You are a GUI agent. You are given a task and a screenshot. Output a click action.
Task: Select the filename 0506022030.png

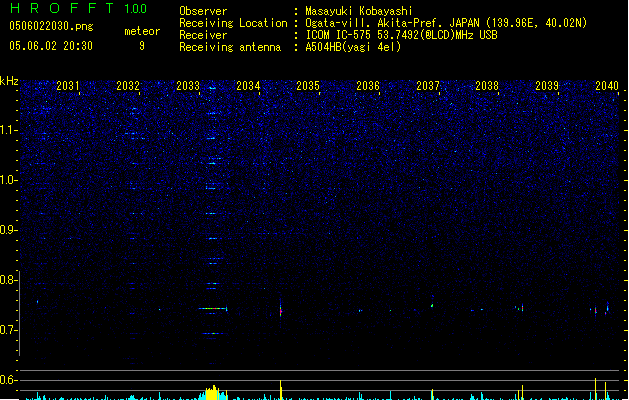point(51,26)
